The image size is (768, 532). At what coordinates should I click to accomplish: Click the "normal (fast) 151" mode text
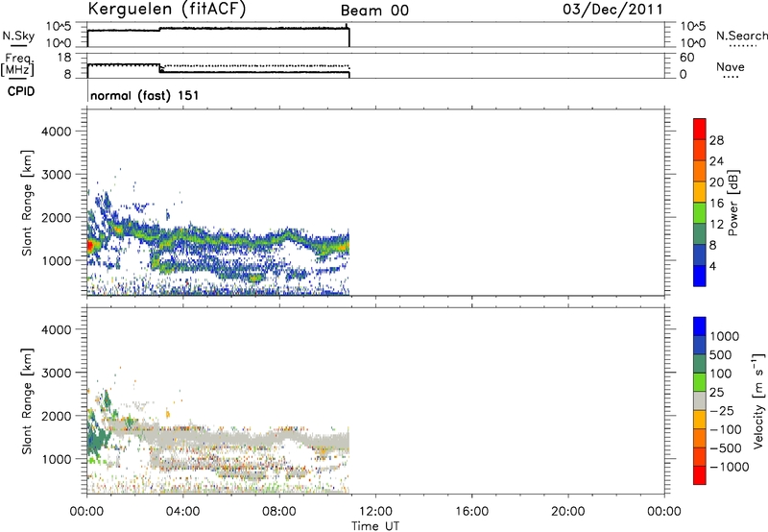coord(145,95)
